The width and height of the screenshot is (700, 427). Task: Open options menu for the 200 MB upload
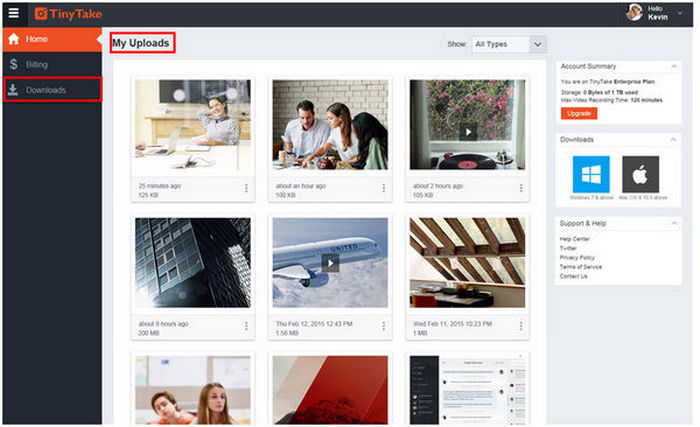tap(246, 325)
